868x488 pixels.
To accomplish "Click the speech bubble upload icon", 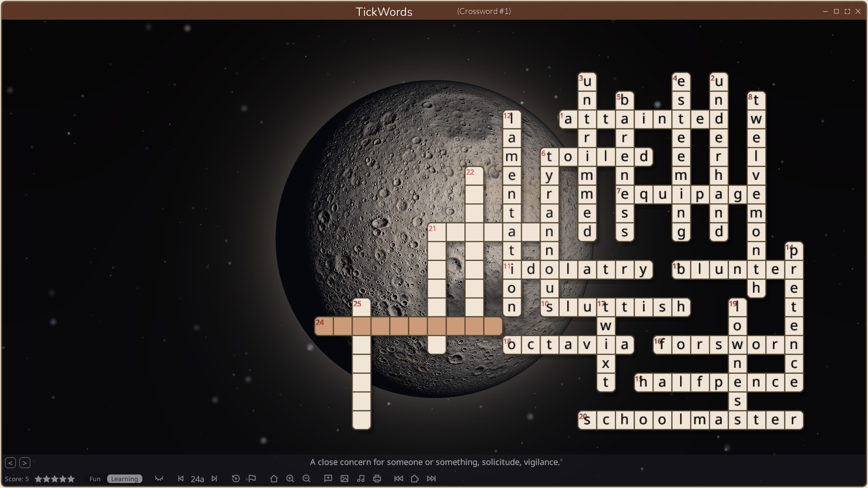I will [x=328, y=479].
